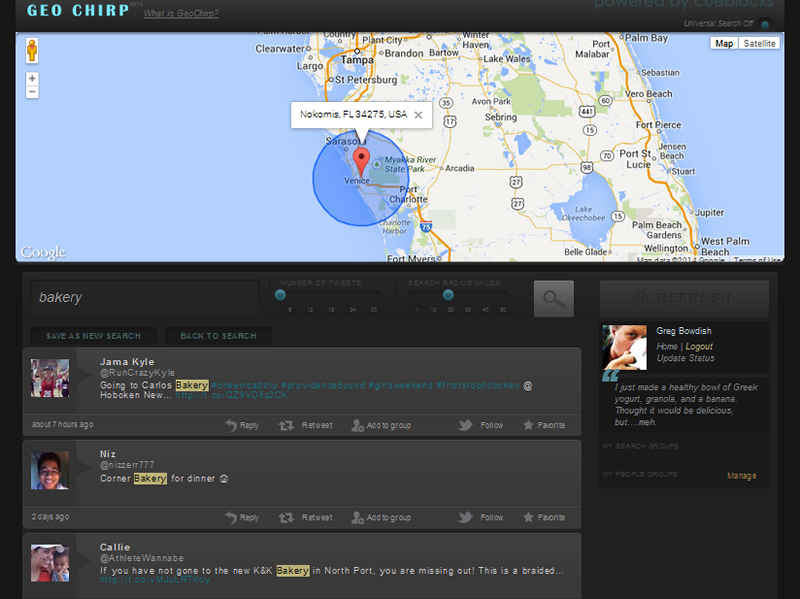Click the magnifying glass search button
Screen dimensions: 800x599
554,298
